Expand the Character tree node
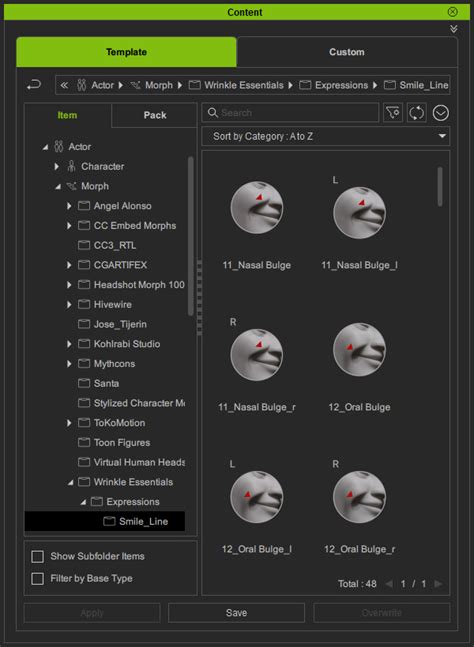The image size is (474, 647). click(57, 166)
